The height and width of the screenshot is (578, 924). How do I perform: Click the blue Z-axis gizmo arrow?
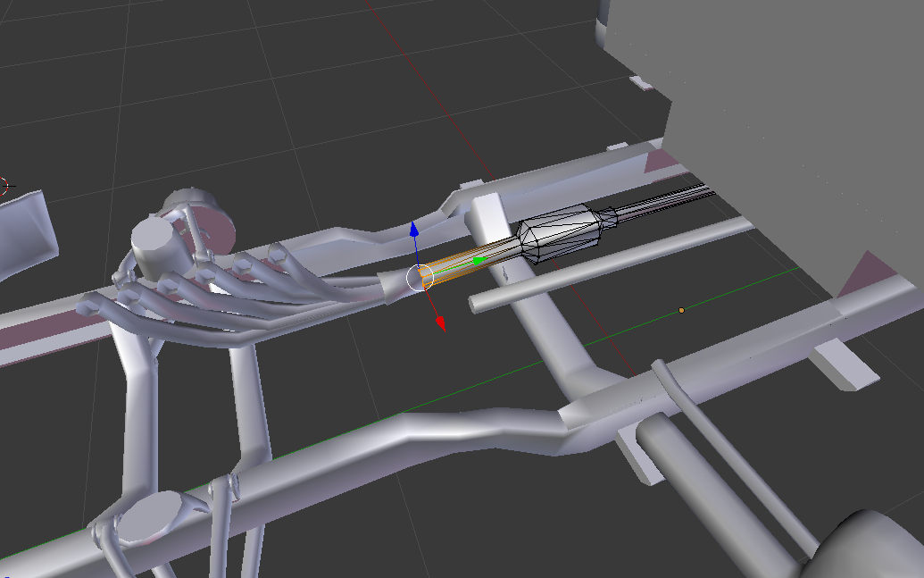pyautogui.click(x=414, y=230)
